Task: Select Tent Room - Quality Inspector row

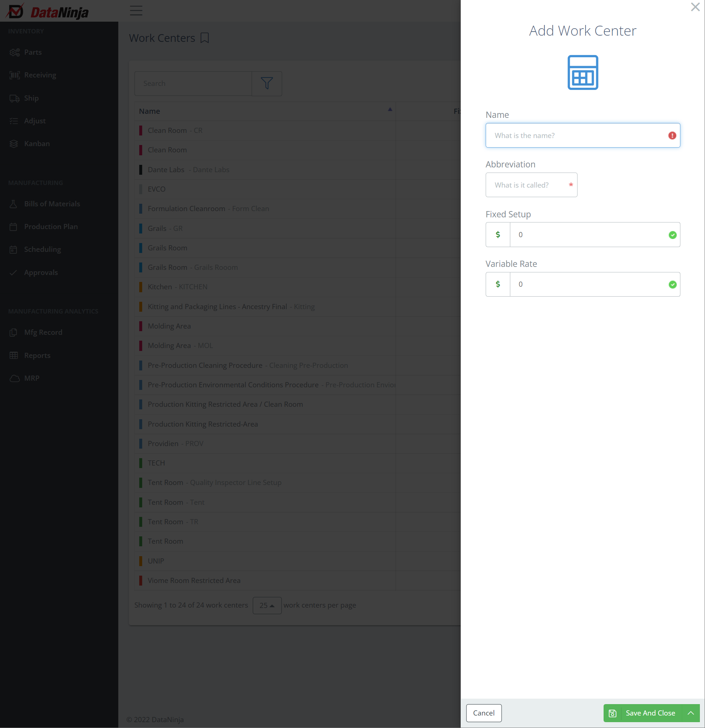Action: click(297, 482)
